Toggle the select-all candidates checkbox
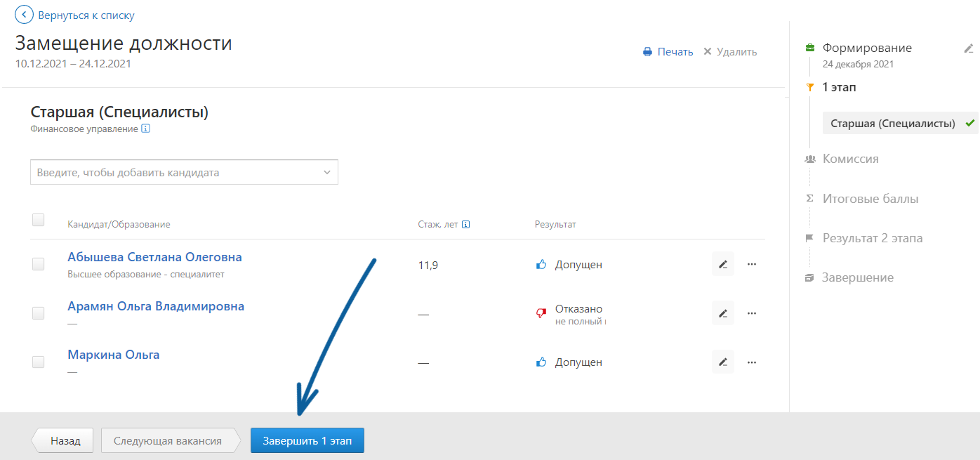The image size is (980, 460). tap(39, 220)
